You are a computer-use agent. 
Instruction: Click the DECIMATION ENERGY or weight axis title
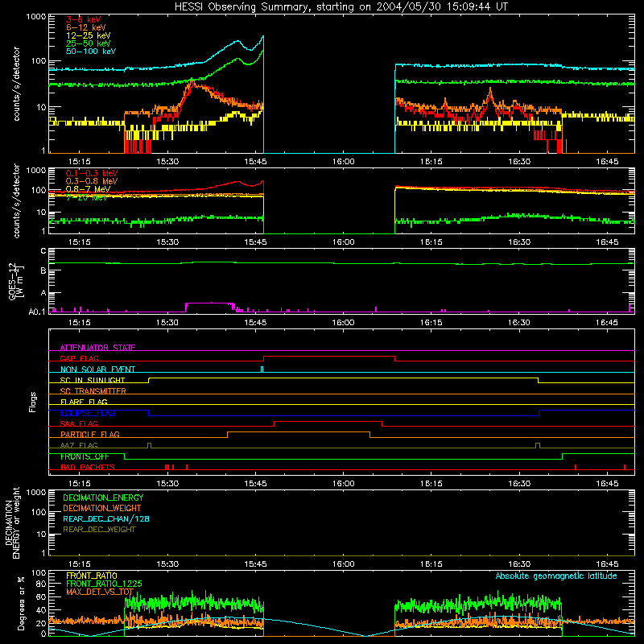[x=12, y=522]
